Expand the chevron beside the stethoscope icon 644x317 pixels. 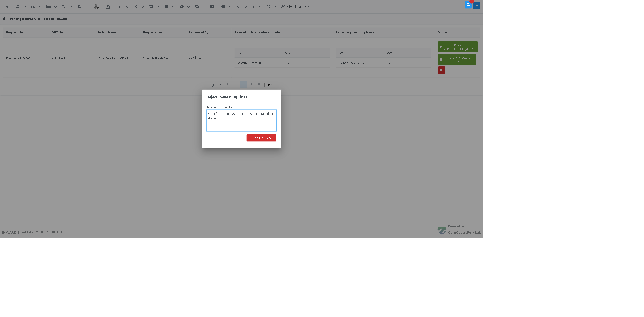245,7
